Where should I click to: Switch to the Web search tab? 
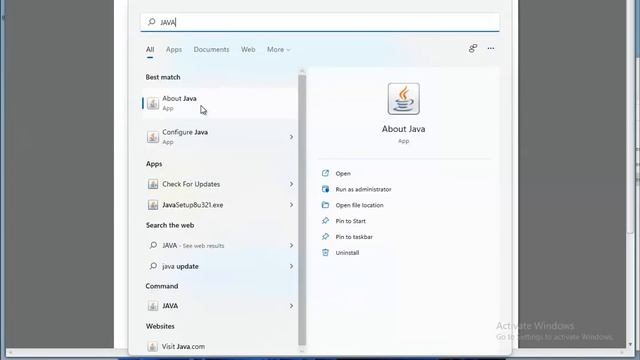pyautogui.click(x=248, y=49)
